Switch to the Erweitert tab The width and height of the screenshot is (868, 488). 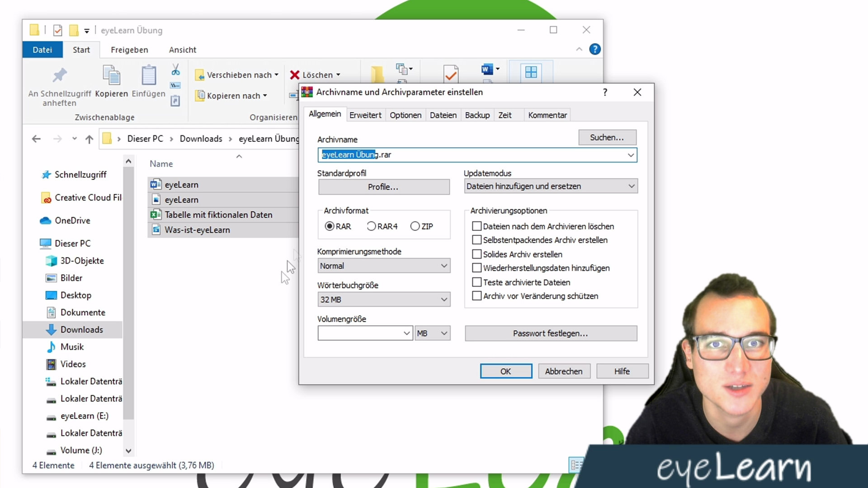(x=365, y=115)
